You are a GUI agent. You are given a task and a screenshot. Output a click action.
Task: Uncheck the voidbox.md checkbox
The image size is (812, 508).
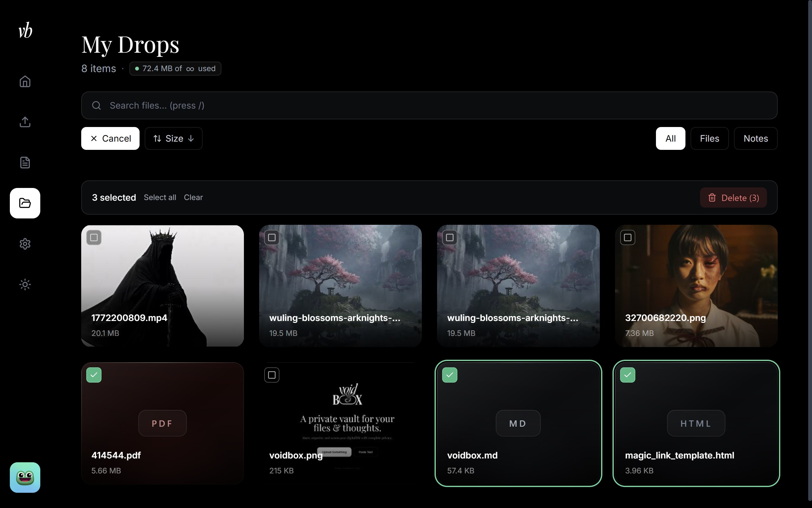tap(450, 375)
